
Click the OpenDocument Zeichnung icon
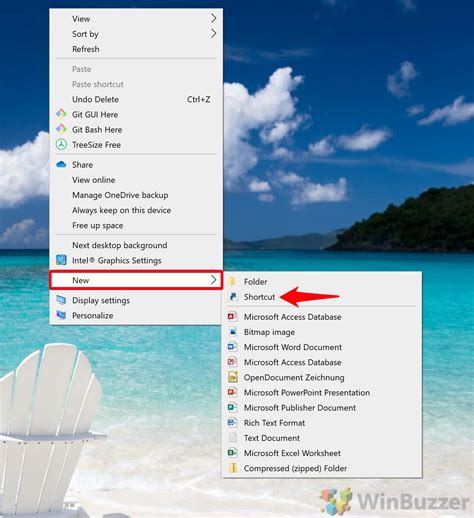point(233,377)
